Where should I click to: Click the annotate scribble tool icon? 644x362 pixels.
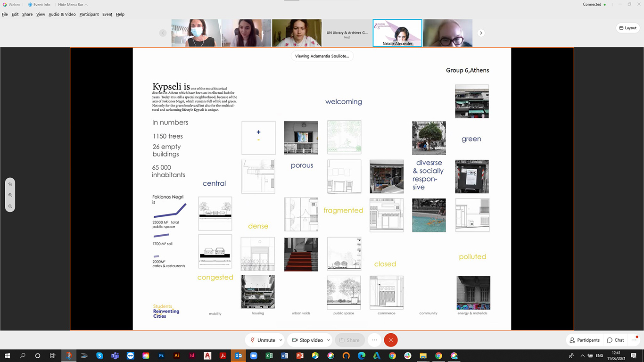tap(10, 184)
